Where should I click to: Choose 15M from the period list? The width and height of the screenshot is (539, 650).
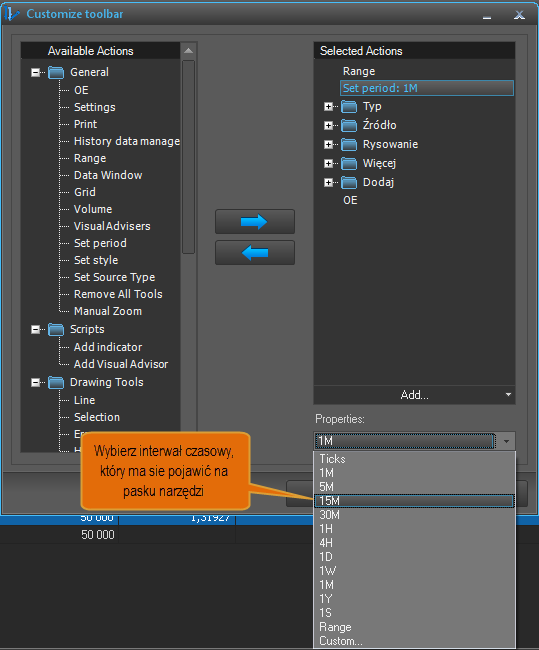click(414, 501)
